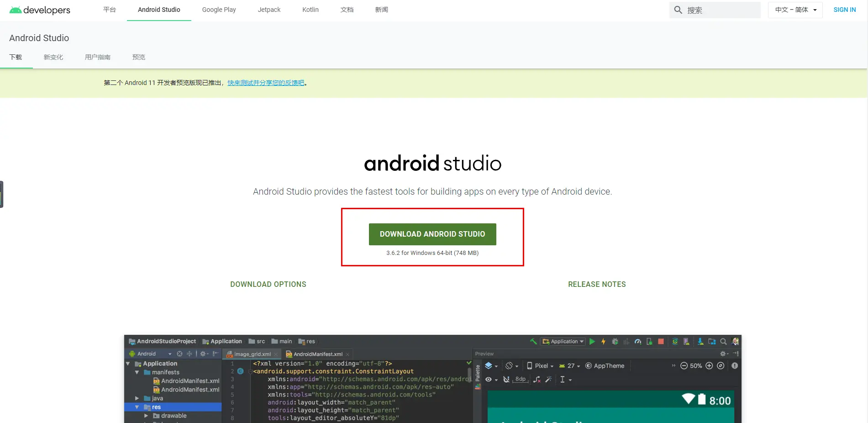Image resolution: width=868 pixels, height=423 pixels.
Task: Click the 8dp default margins value
Action: click(520, 379)
